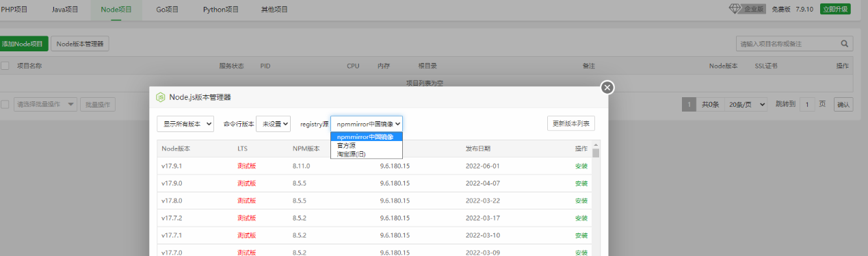This screenshot has height=256, width=868.
Task: Click the search magnifier icon
Action: [x=845, y=44]
